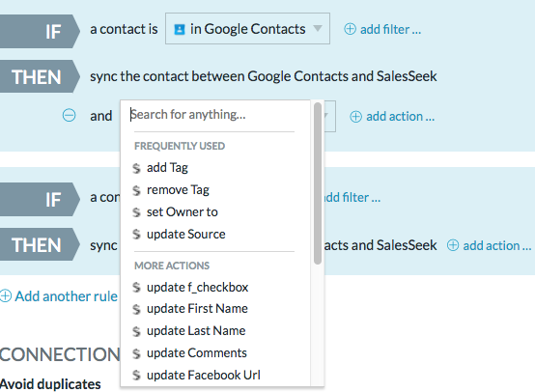The height and width of the screenshot is (392, 535).
Task: Select 'remove Tag' from frequently used
Action: pyautogui.click(x=178, y=190)
